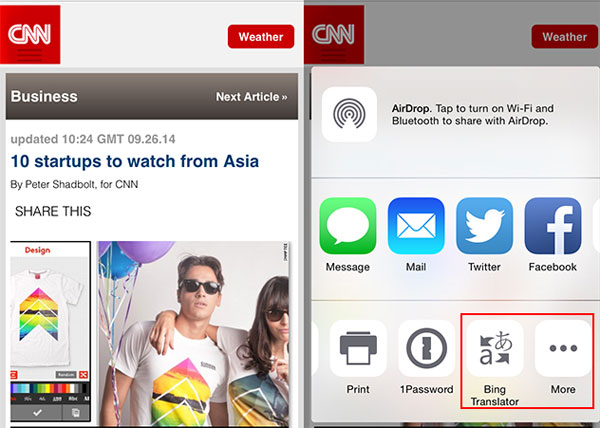Image resolution: width=600 pixels, height=428 pixels.
Task: Click the CNN logo on left screen
Action: (x=33, y=35)
